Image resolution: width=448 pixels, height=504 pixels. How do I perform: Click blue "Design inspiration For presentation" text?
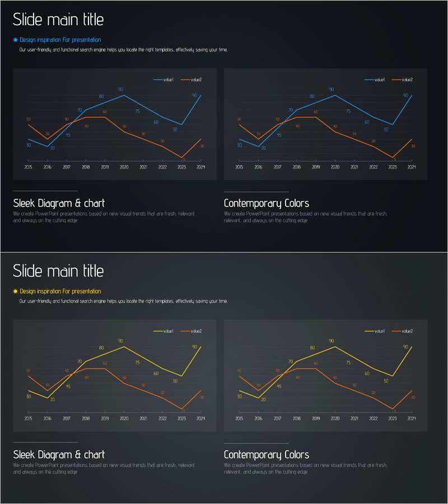point(60,40)
